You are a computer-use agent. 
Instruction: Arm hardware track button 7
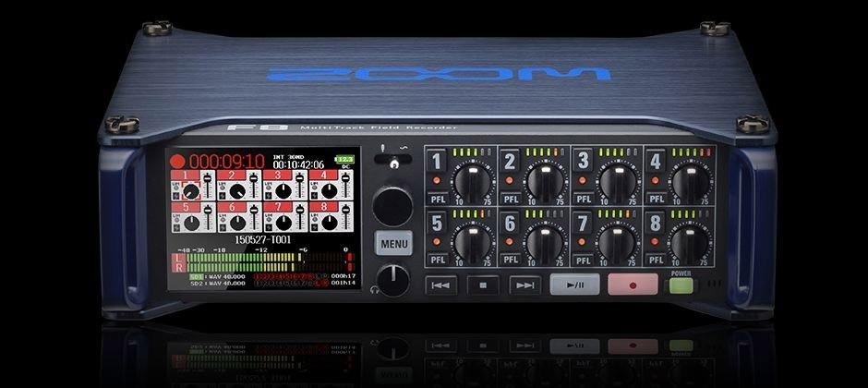coord(583,223)
